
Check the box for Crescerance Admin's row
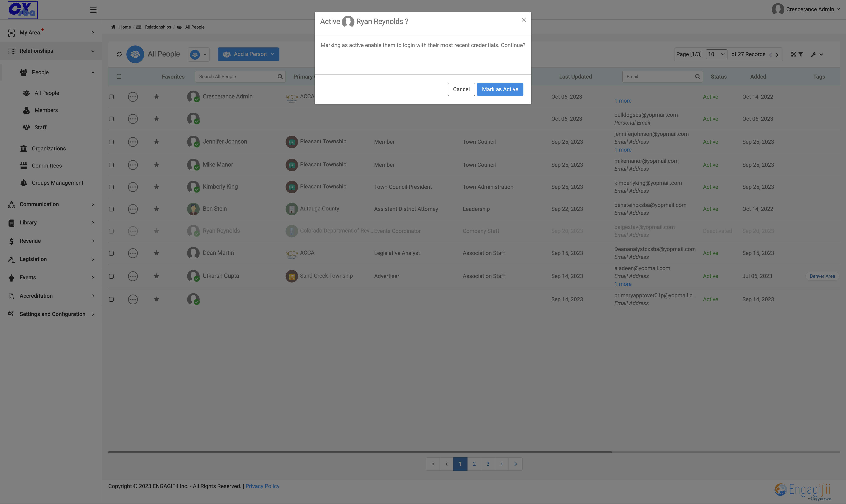pyautogui.click(x=111, y=97)
